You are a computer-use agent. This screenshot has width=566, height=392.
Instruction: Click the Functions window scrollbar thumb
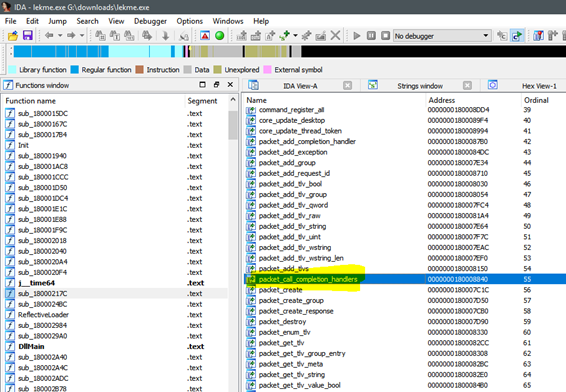pos(233,125)
